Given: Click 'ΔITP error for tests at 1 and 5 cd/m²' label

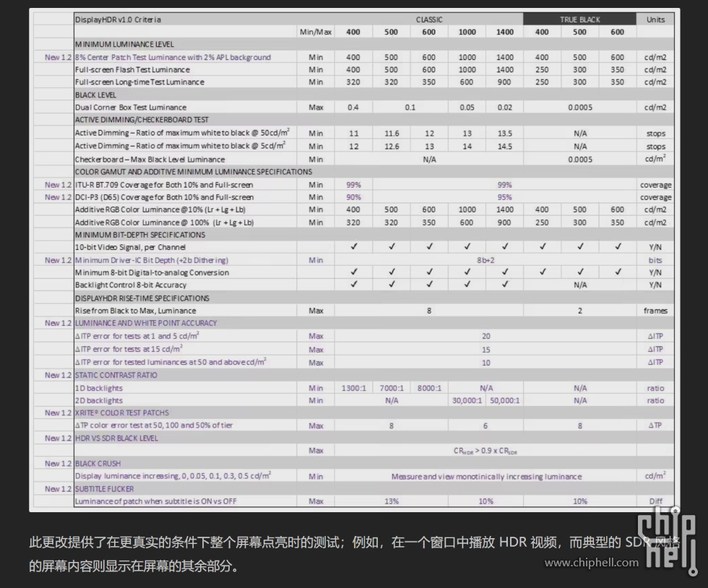Looking at the screenshot, I should click(137, 336).
